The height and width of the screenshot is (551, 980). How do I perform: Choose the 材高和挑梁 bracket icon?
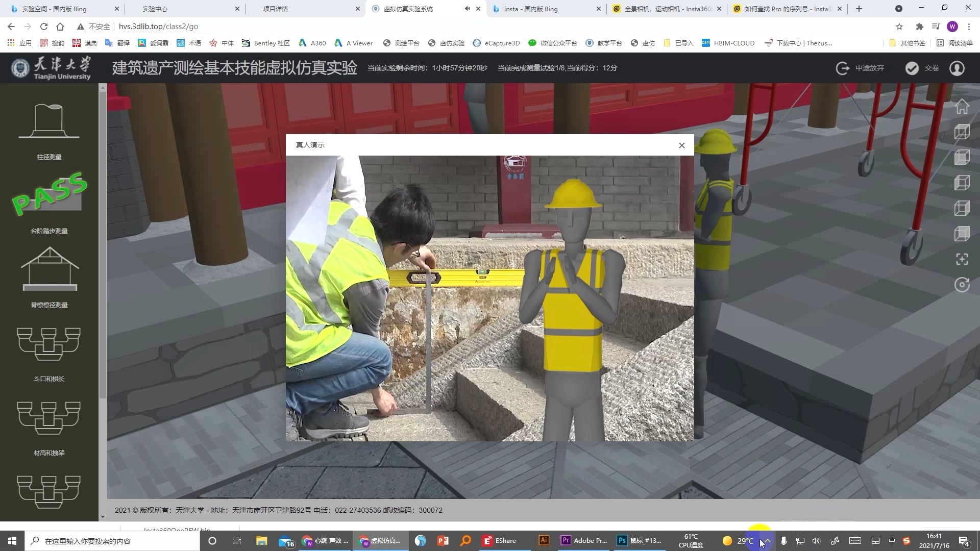click(49, 418)
